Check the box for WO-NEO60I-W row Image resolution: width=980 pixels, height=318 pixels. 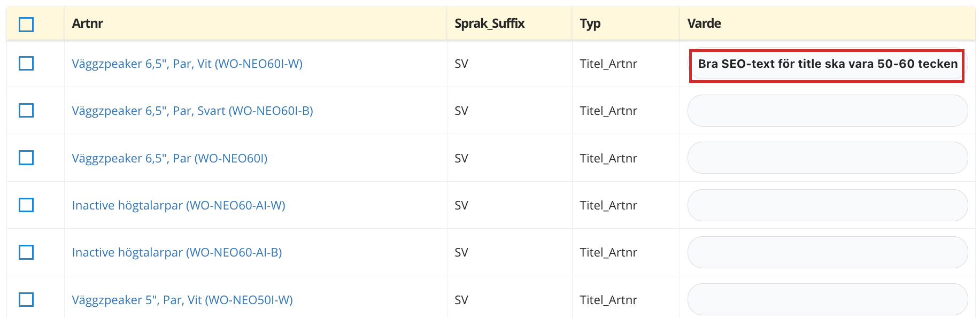click(x=26, y=64)
